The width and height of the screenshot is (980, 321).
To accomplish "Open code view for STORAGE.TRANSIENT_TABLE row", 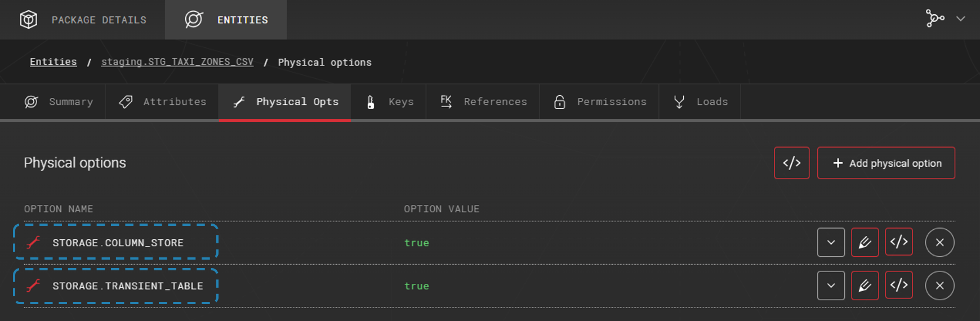I will click(x=899, y=286).
